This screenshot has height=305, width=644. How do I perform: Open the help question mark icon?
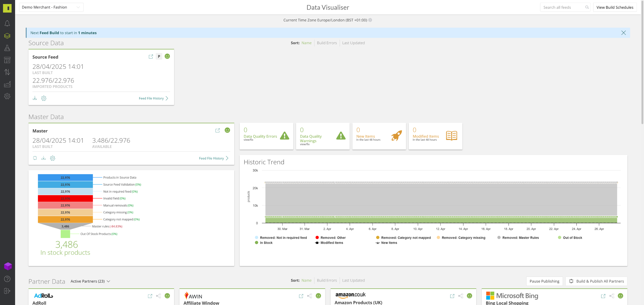[7, 279]
